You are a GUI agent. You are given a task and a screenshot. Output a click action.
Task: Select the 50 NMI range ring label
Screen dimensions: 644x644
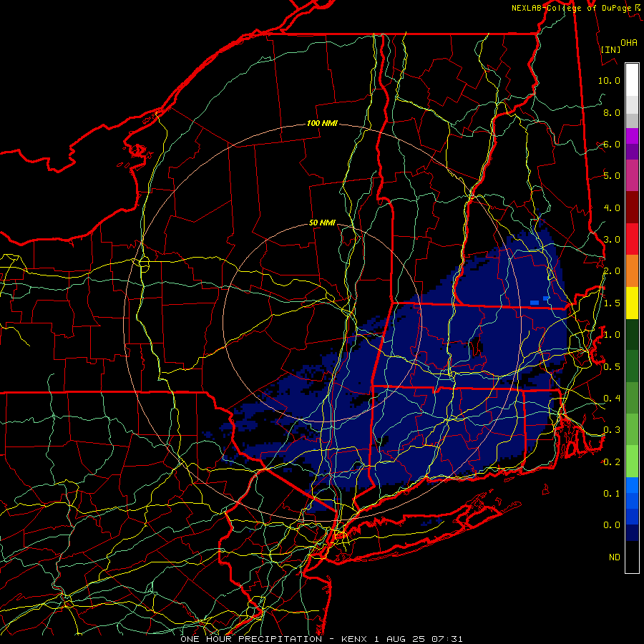click(322, 223)
